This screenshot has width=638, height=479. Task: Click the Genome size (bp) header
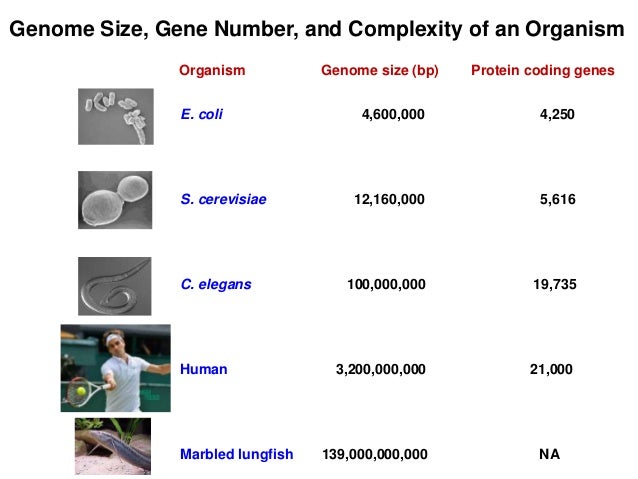pyautogui.click(x=380, y=70)
